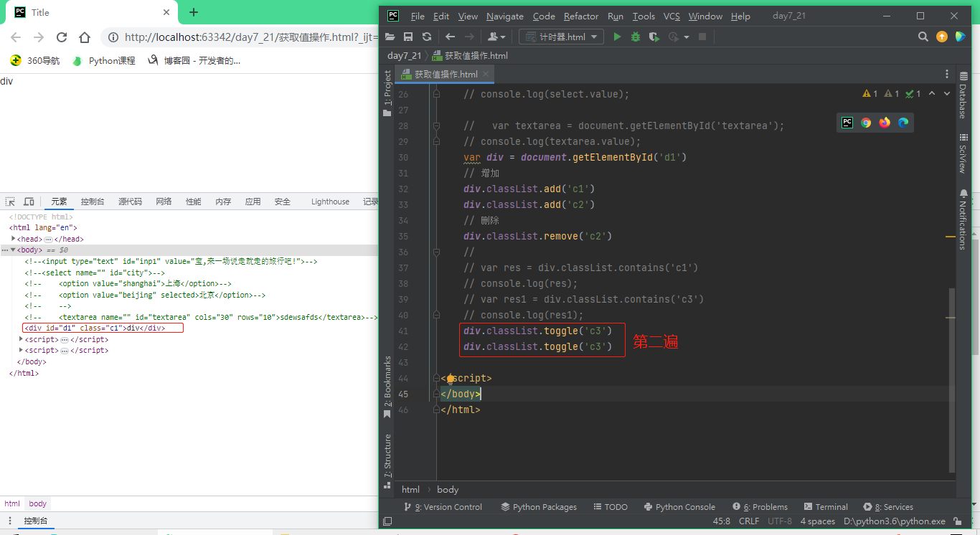Open the Python Packages tool window
Screen dimensions: 980x535
[x=539, y=507]
